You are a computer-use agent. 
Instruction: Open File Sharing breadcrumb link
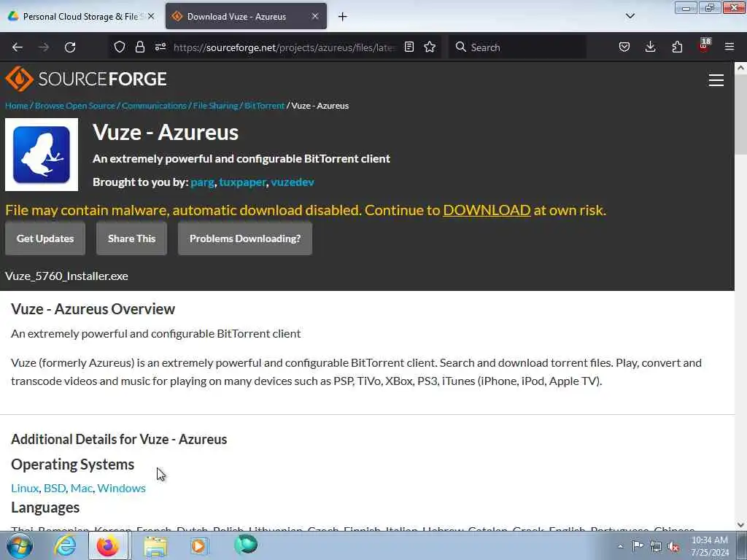pyautogui.click(x=215, y=106)
